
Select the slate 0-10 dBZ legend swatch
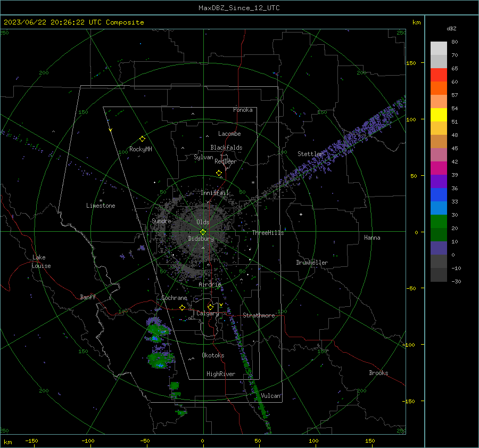[439, 248]
